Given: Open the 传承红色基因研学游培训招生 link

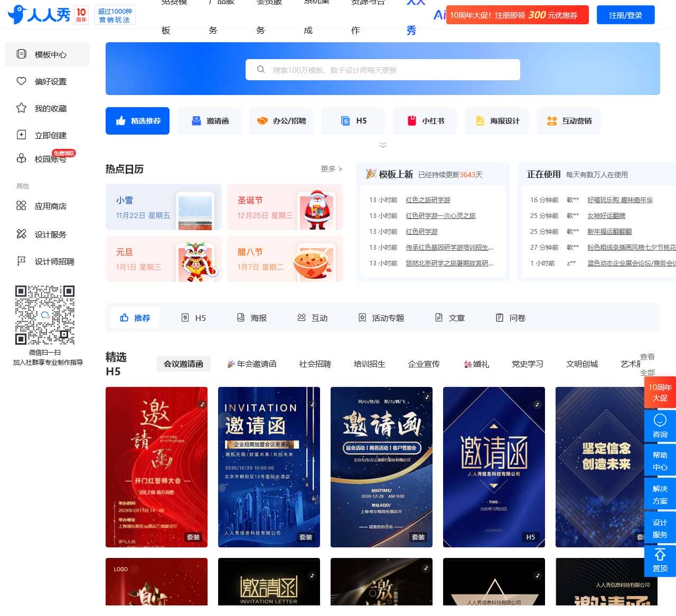Looking at the screenshot, I should (x=449, y=248).
